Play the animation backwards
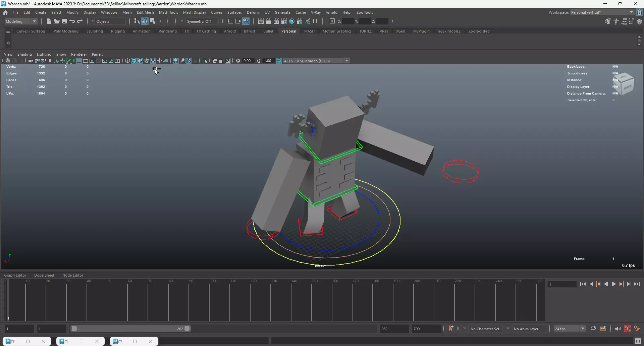This screenshot has width=644, height=346. [606, 284]
